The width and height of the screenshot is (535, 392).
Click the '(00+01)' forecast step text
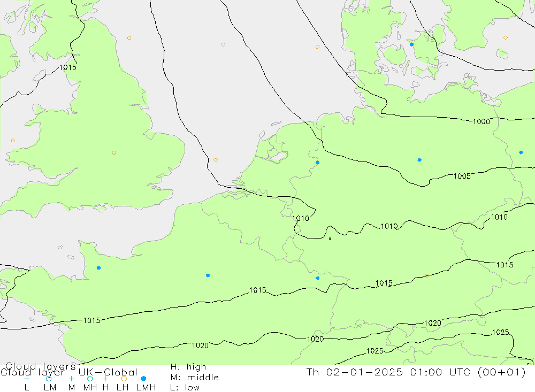point(502,372)
